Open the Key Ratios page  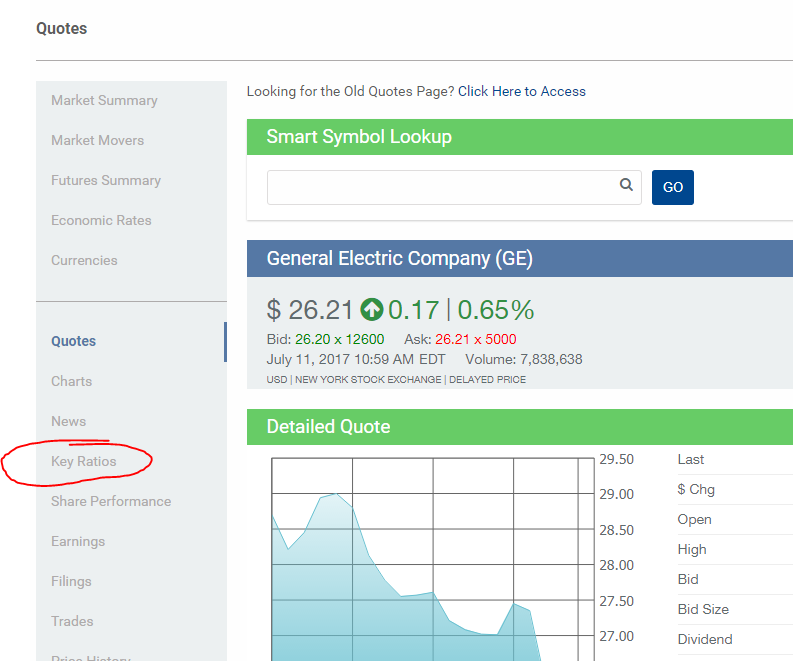[83, 461]
